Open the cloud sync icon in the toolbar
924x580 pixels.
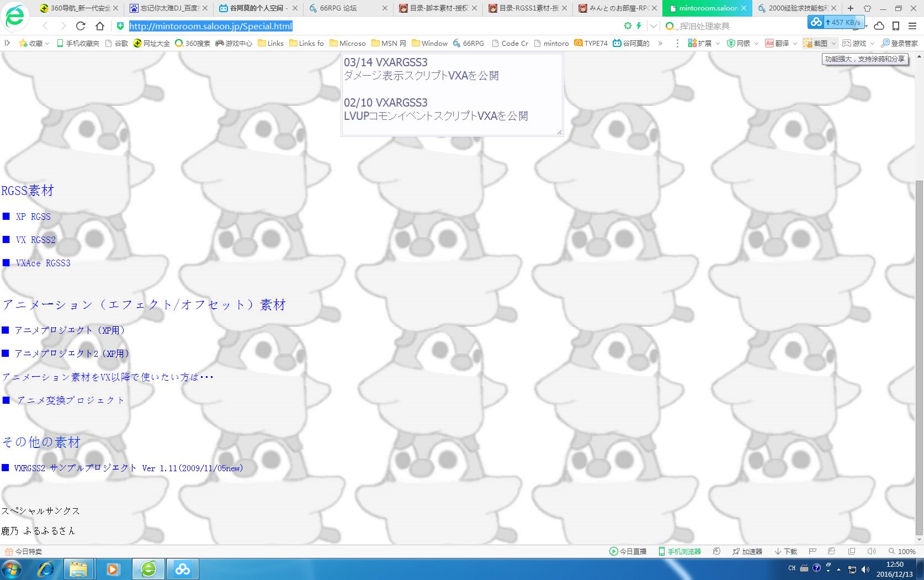click(879, 26)
